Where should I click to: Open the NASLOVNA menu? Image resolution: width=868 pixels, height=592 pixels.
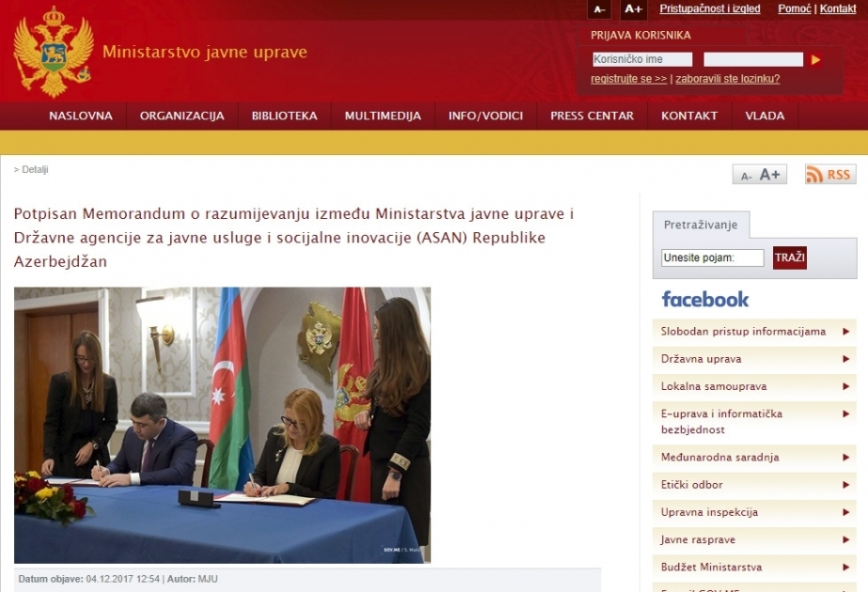click(x=81, y=116)
